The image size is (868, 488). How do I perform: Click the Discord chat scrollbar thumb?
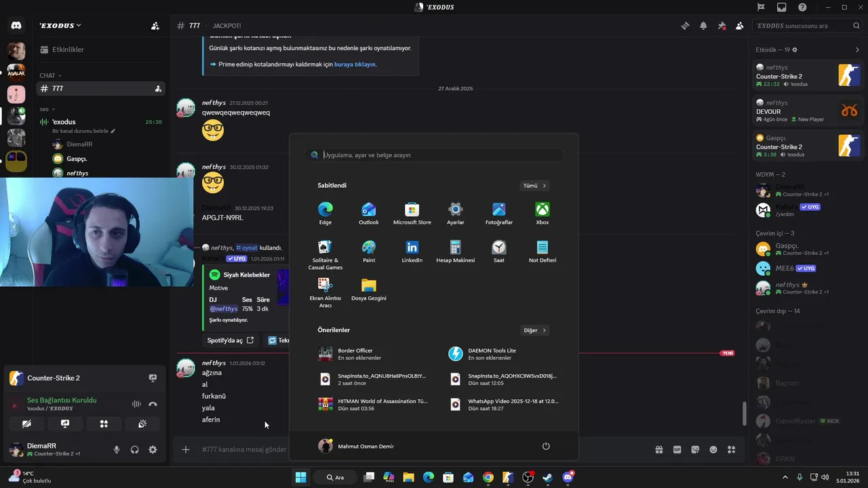click(x=744, y=413)
